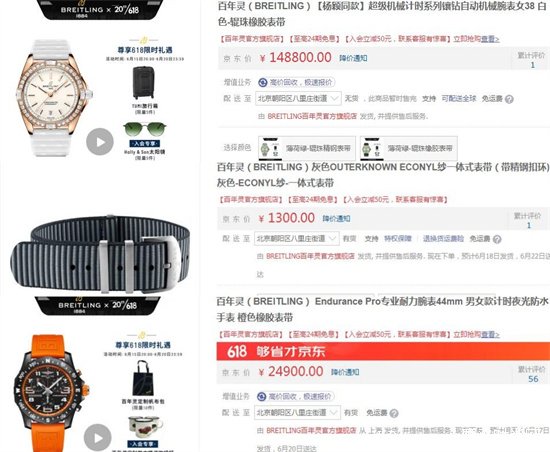Select the 薄荷绿-辊珠橡胶表带 color option
Viewport: 550px width, 452px height.
click(x=409, y=148)
